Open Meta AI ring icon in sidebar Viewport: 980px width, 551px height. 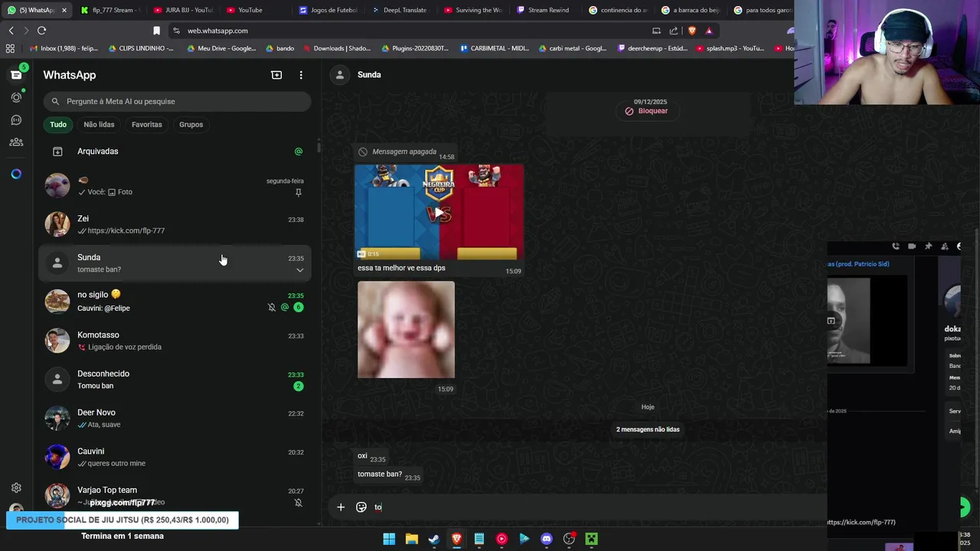click(16, 174)
